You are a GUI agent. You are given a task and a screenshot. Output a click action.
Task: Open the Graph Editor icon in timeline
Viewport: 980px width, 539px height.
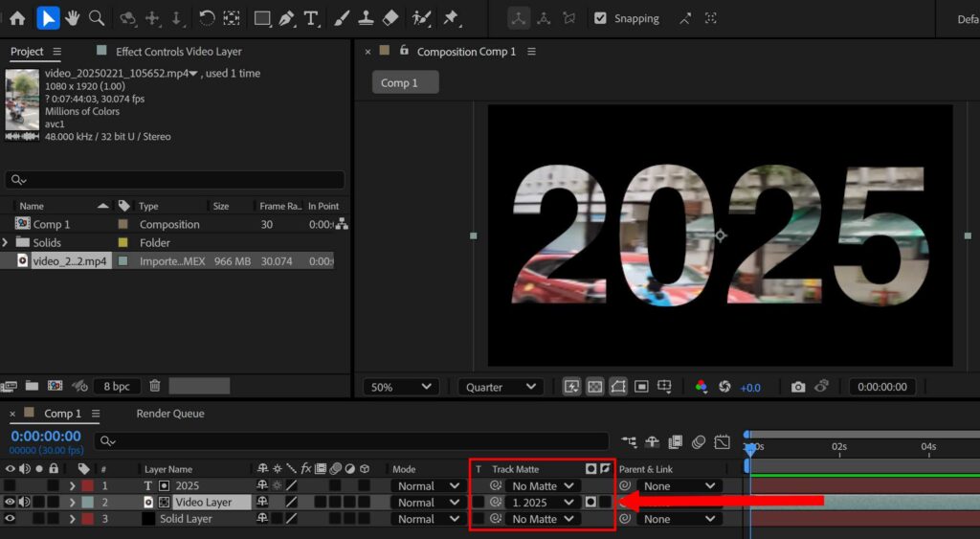tap(722, 442)
